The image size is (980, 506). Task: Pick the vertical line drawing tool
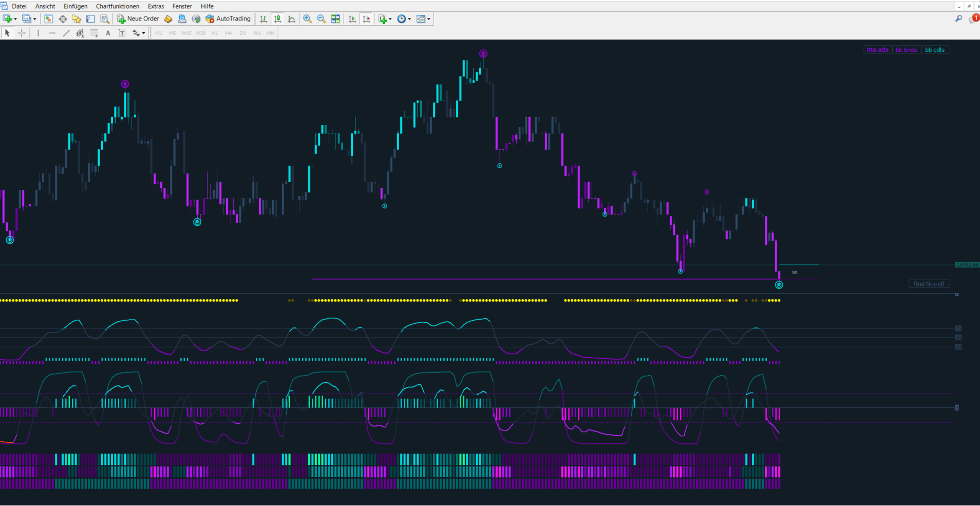coord(38,33)
